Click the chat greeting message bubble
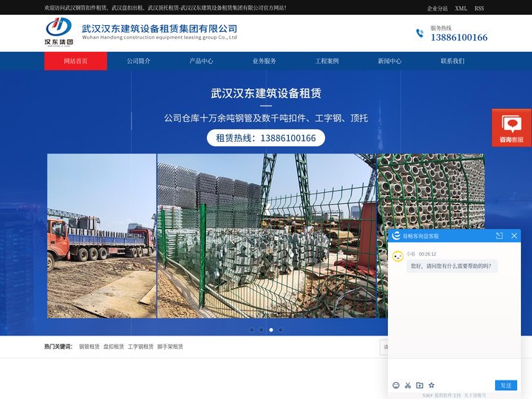 (x=451, y=266)
